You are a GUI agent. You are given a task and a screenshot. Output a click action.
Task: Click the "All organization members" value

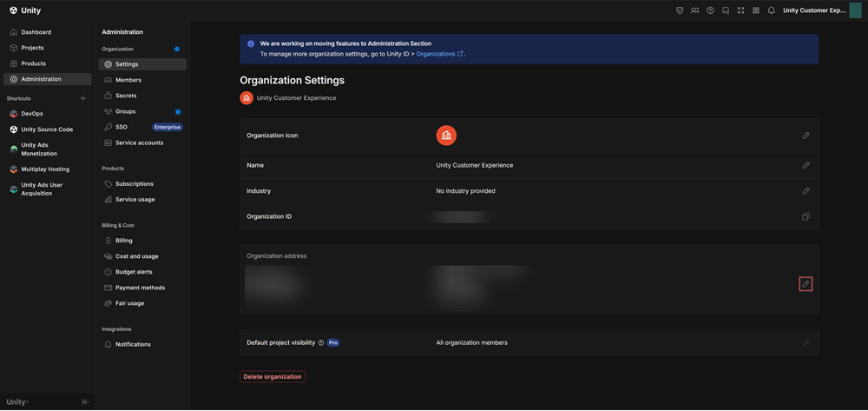pyautogui.click(x=471, y=343)
